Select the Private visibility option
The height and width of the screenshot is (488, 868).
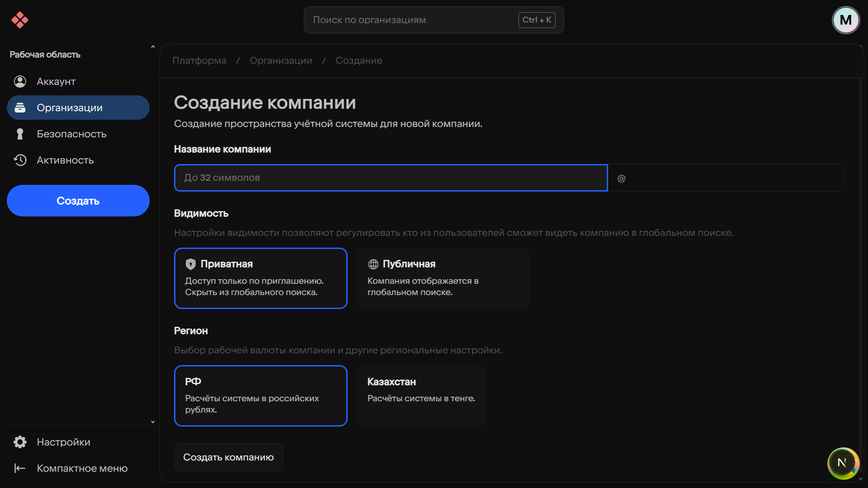click(261, 278)
